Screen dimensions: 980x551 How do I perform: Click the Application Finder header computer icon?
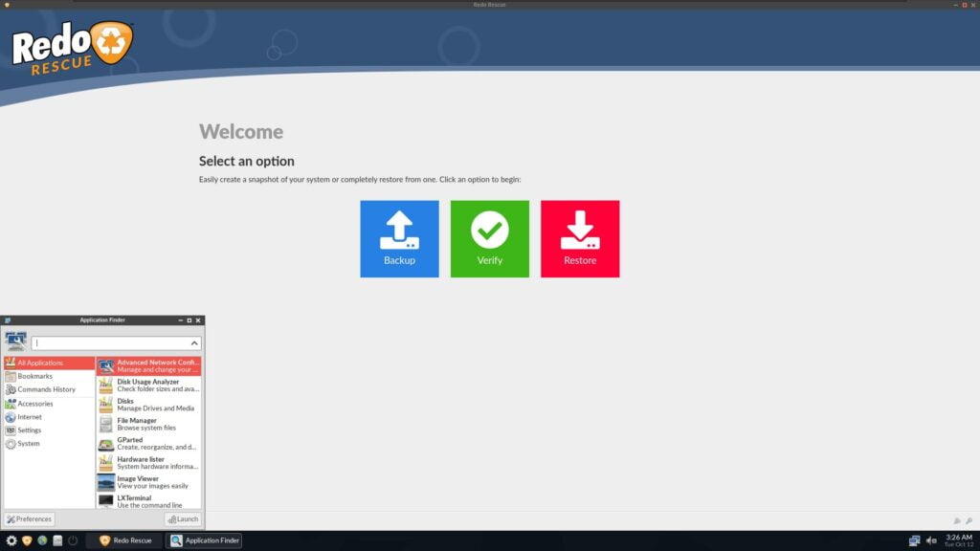pos(15,342)
